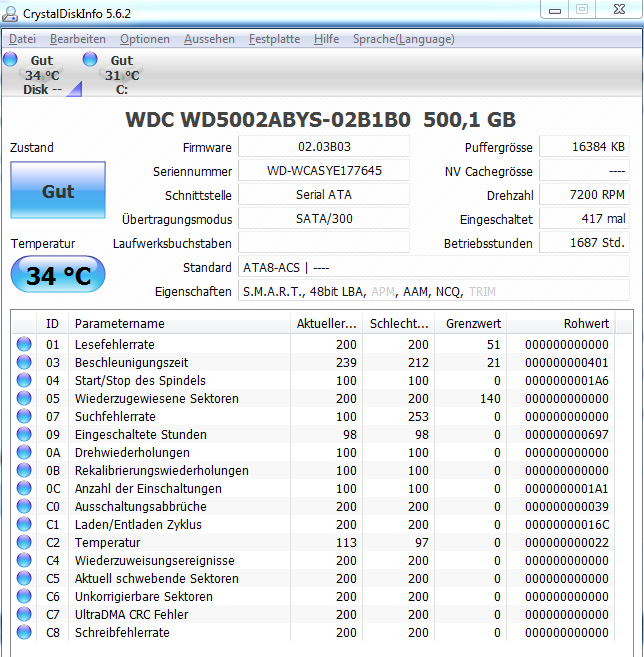Open the Aussehen menu
Image resolution: width=644 pixels, height=657 pixels.
pos(209,39)
